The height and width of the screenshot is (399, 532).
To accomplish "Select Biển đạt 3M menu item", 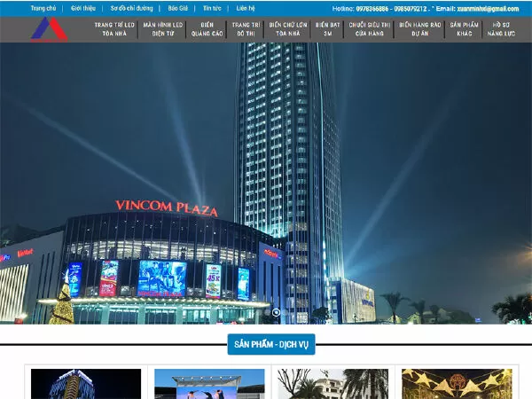I will click(x=327, y=29).
